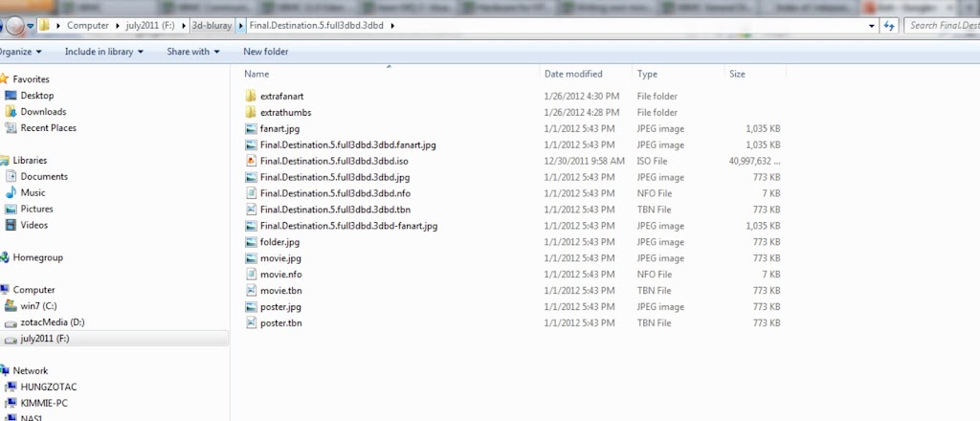Select movie.jpg file icon
This screenshot has width=980, height=421.
tap(251, 258)
